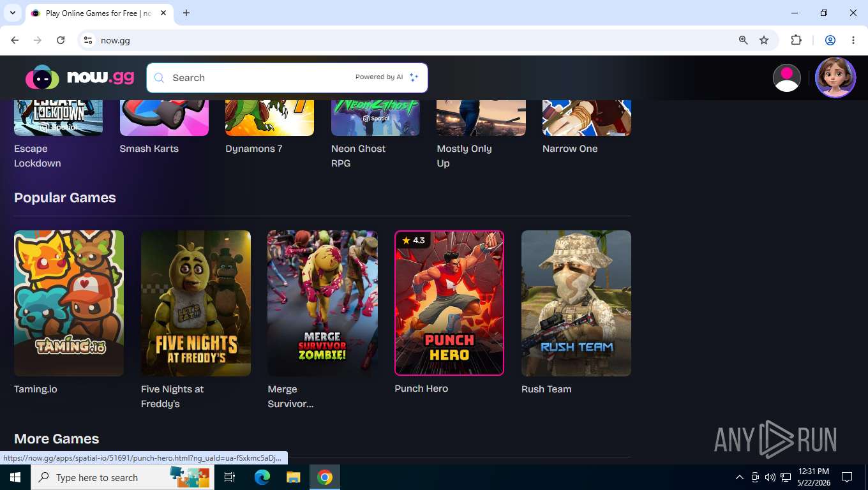This screenshot has height=490, width=868.
Task: Click the AI sparkle icon in search box
Action: (x=414, y=77)
